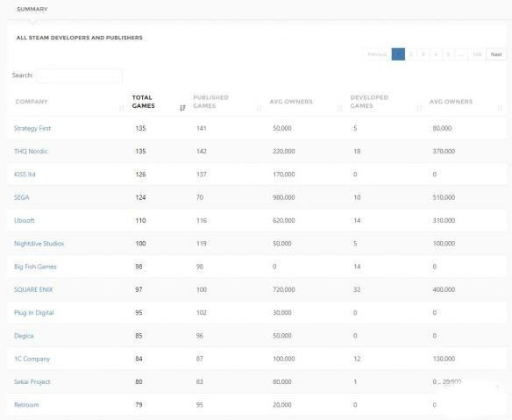512x420 pixels.
Task: Open the Big Fish Games link
Action: (x=35, y=267)
